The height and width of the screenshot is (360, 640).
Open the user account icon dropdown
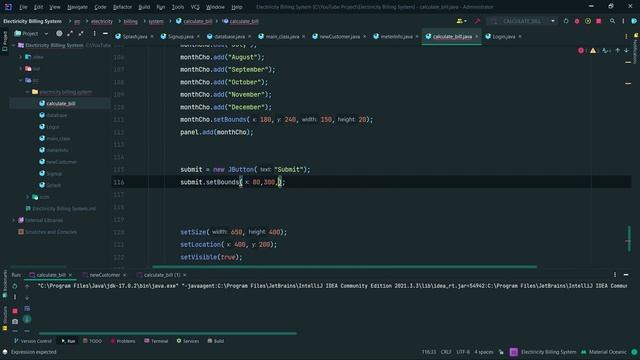462,21
